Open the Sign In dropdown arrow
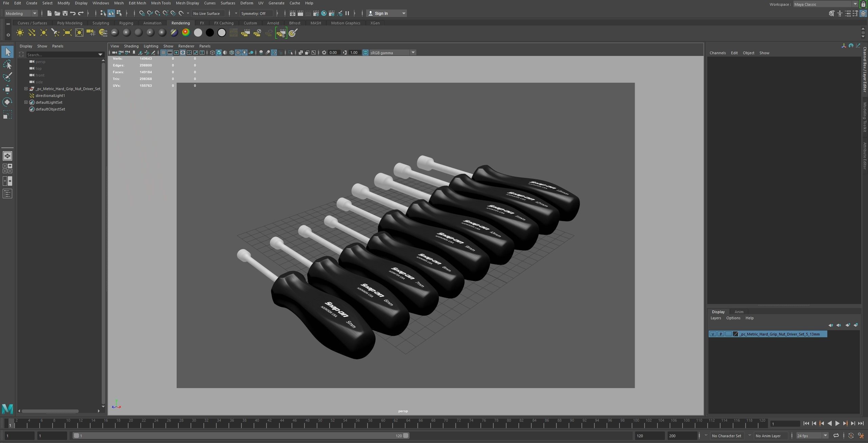Screen dimensions: 868x443 click(403, 13)
